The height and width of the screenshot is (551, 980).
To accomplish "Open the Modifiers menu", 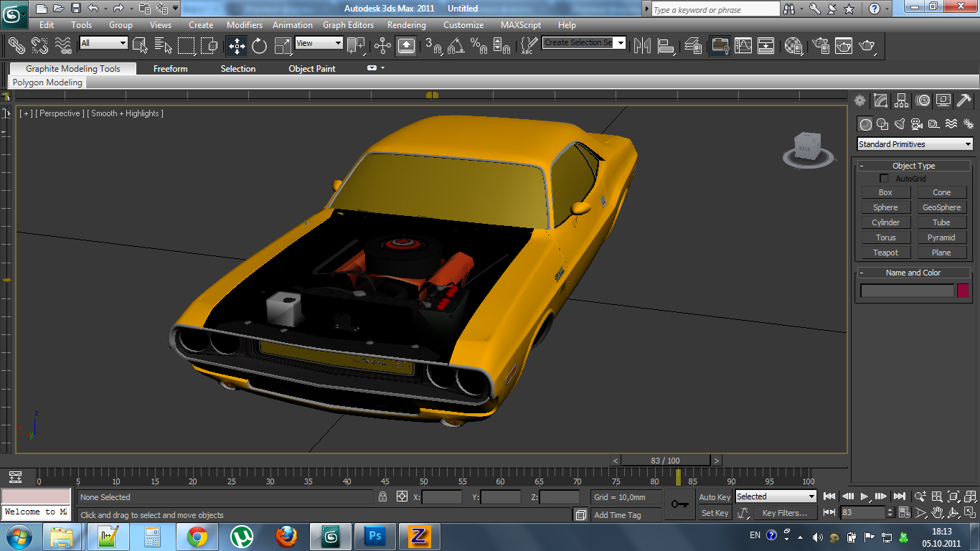I will tap(244, 25).
